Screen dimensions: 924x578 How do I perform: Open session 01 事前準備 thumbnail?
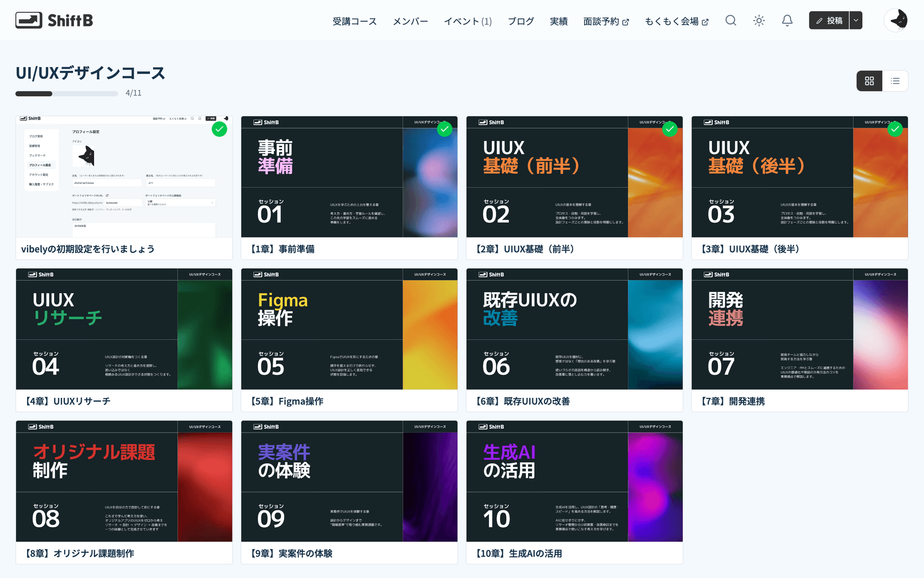349,177
